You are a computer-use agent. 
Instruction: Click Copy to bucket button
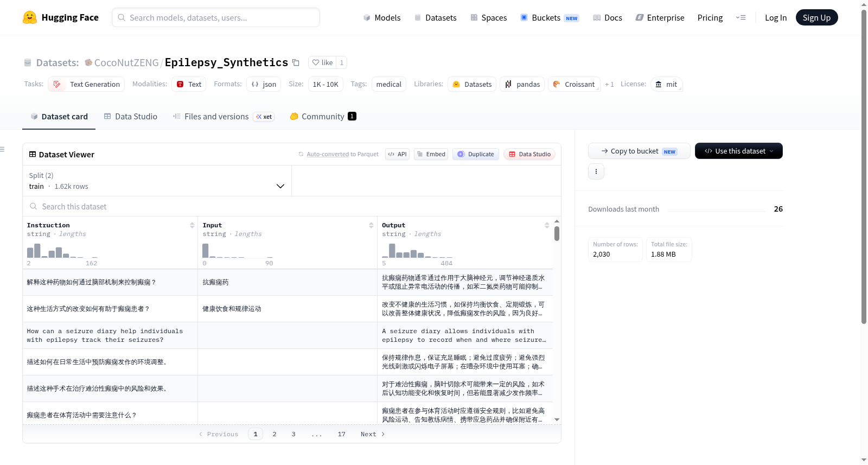coord(639,151)
